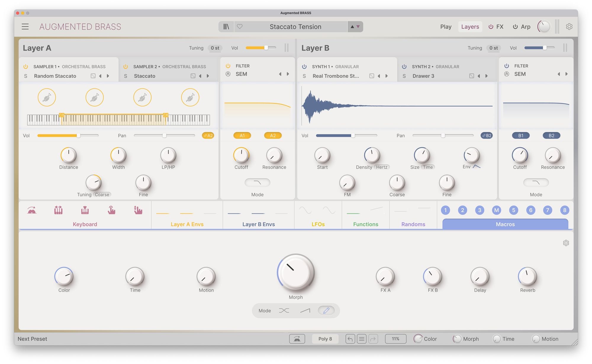Adjust Layer A volume slider at top
592x364 pixels.
click(266, 48)
